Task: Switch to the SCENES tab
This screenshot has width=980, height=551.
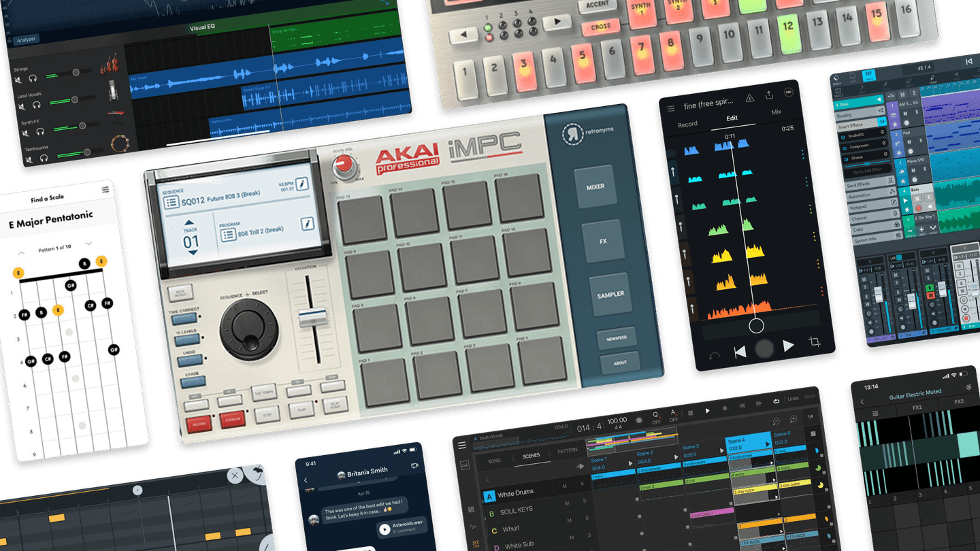Action: click(x=531, y=455)
